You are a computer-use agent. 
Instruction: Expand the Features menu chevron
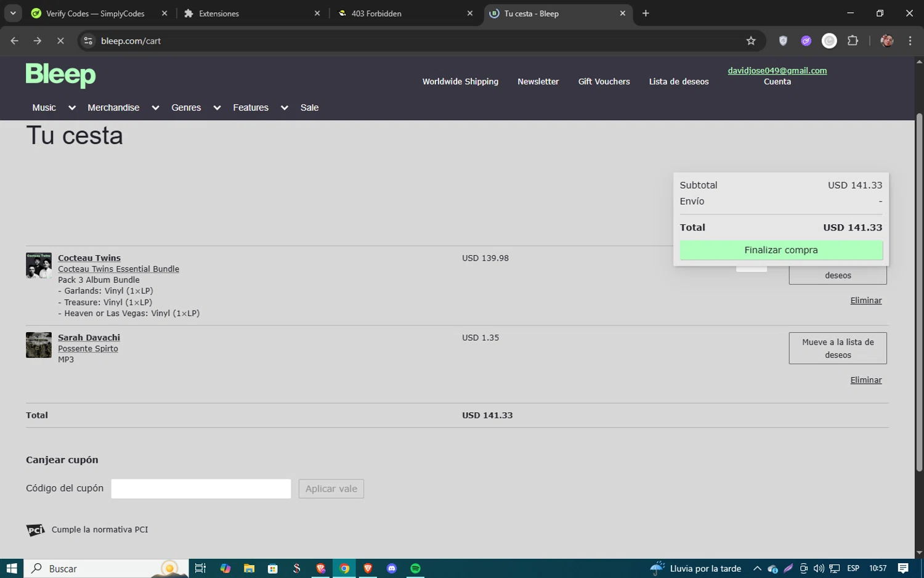[284, 108]
